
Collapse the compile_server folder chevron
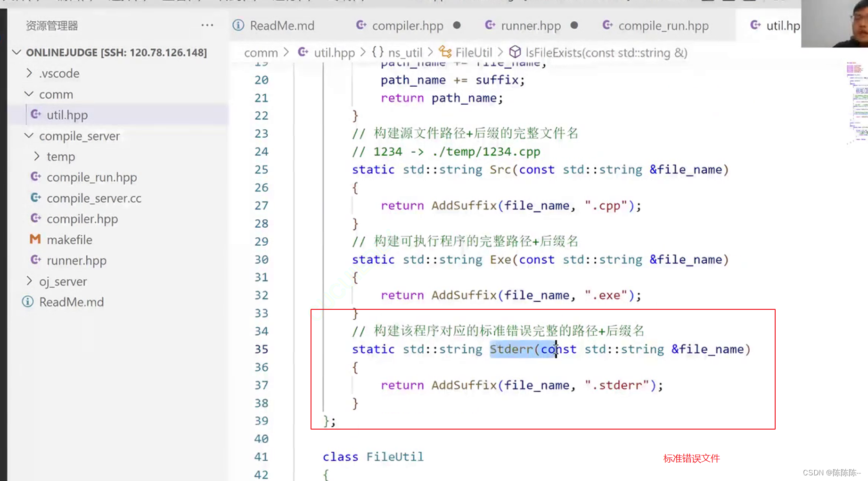coord(29,136)
